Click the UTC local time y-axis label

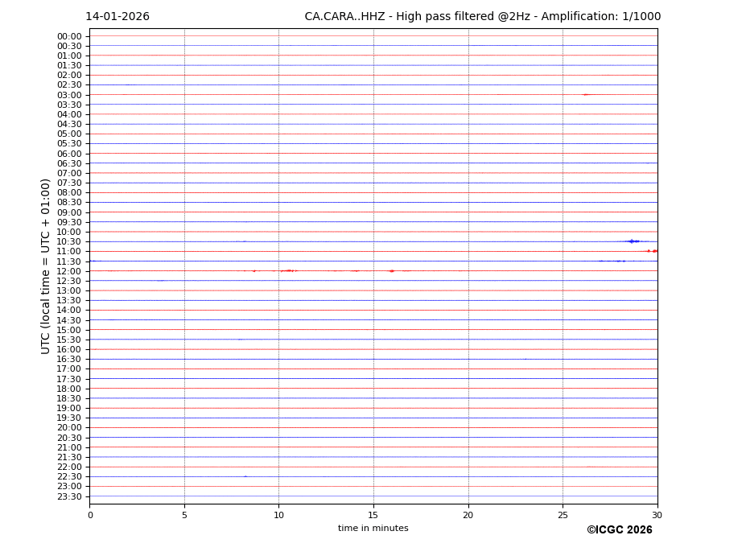click(47, 266)
